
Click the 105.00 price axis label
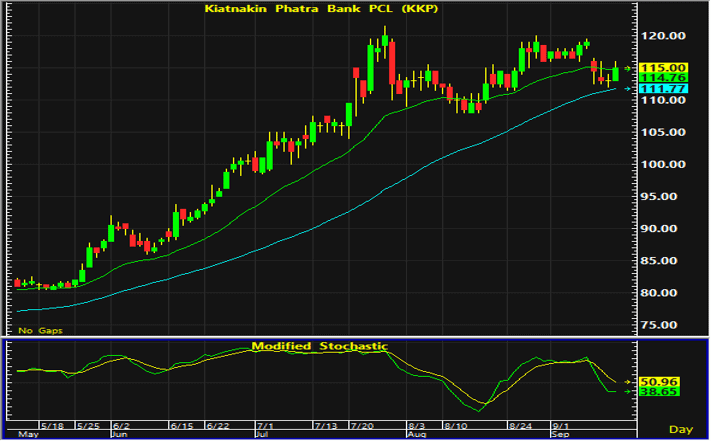click(x=662, y=132)
